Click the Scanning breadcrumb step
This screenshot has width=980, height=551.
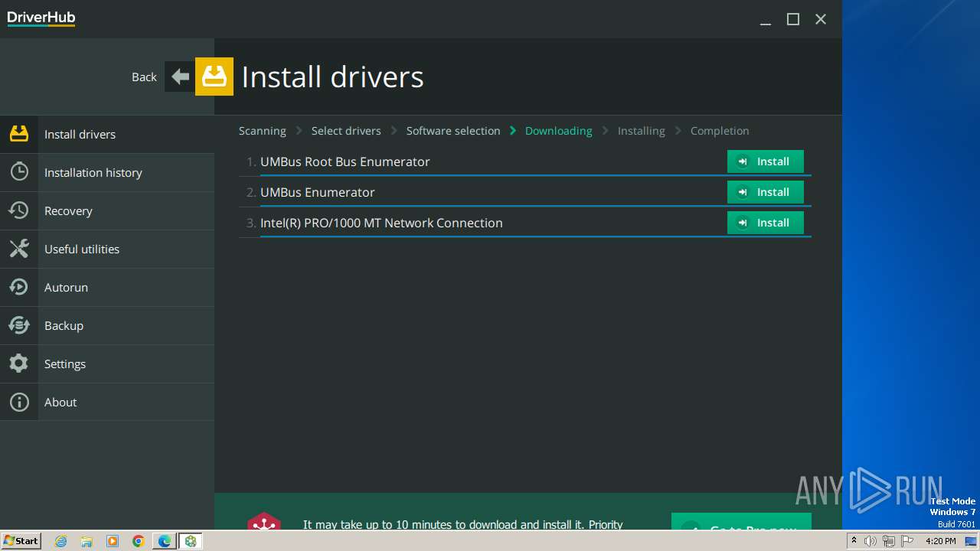263,131
